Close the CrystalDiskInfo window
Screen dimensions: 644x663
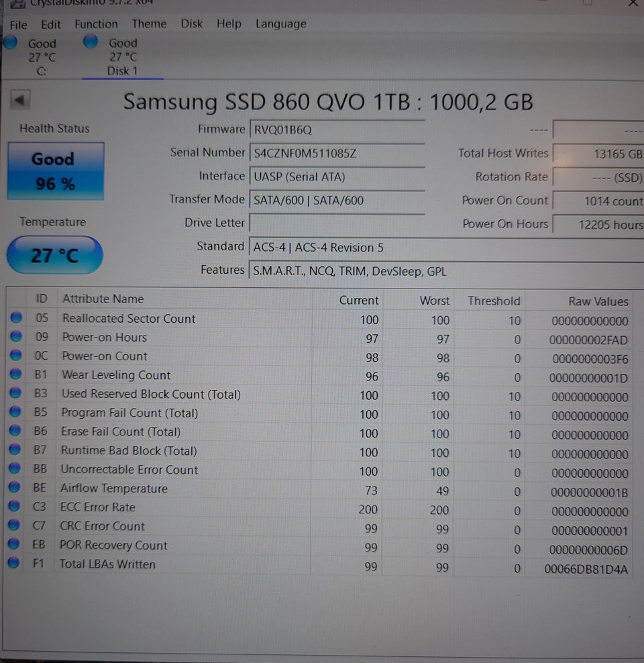pos(633,3)
